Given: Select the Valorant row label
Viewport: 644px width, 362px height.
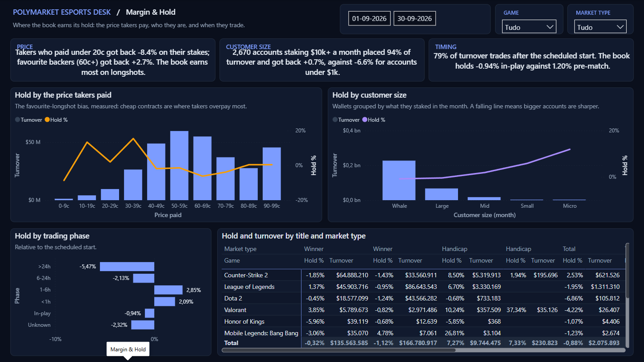Looking at the screenshot, I should 235,310.
